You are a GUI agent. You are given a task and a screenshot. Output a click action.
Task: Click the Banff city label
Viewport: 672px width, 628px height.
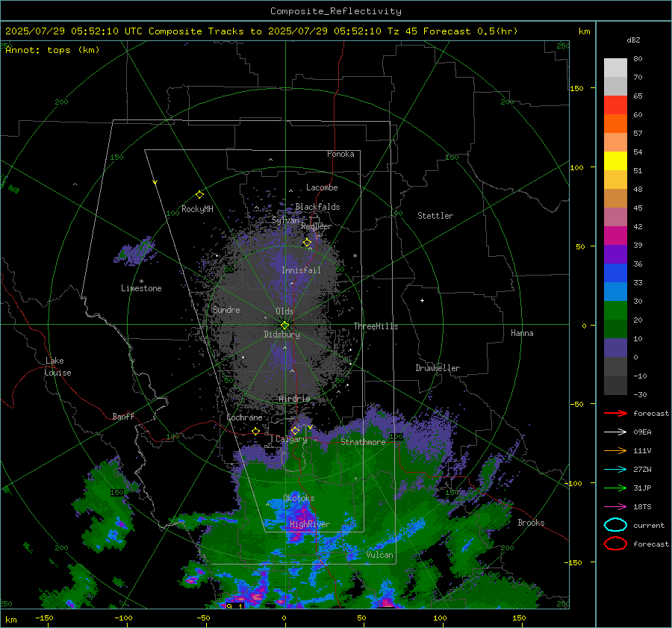(x=123, y=416)
